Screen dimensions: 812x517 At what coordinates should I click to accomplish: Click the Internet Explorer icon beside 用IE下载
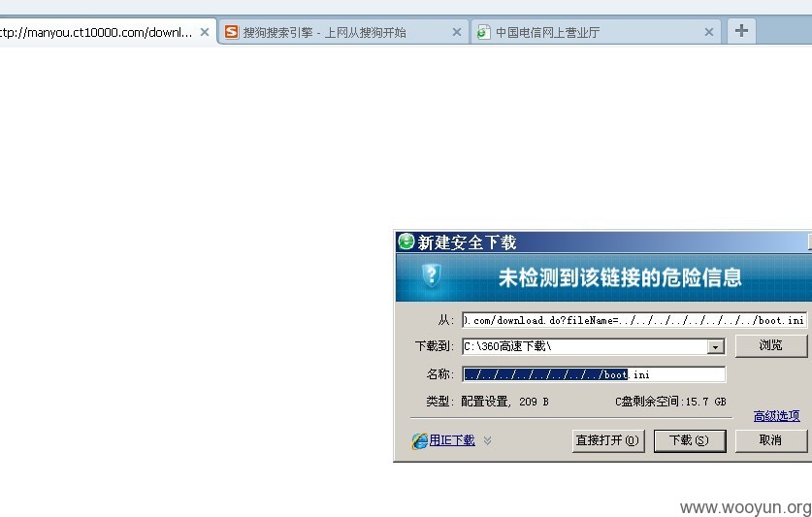tap(419, 440)
